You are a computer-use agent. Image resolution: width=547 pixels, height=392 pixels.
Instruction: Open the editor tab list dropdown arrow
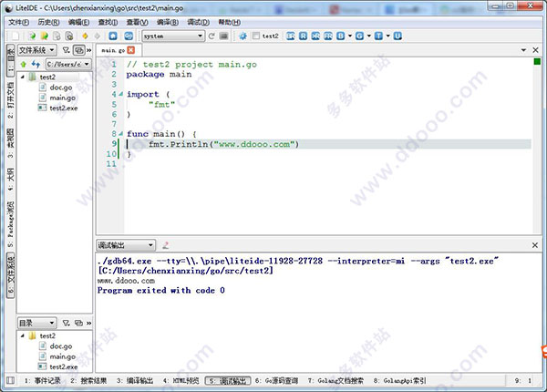tap(523, 50)
